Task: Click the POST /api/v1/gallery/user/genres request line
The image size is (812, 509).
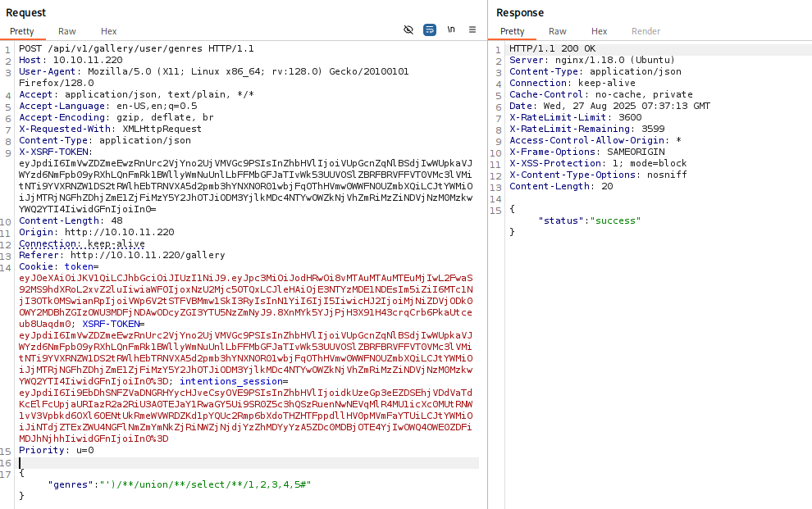Action: click(x=137, y=48)
